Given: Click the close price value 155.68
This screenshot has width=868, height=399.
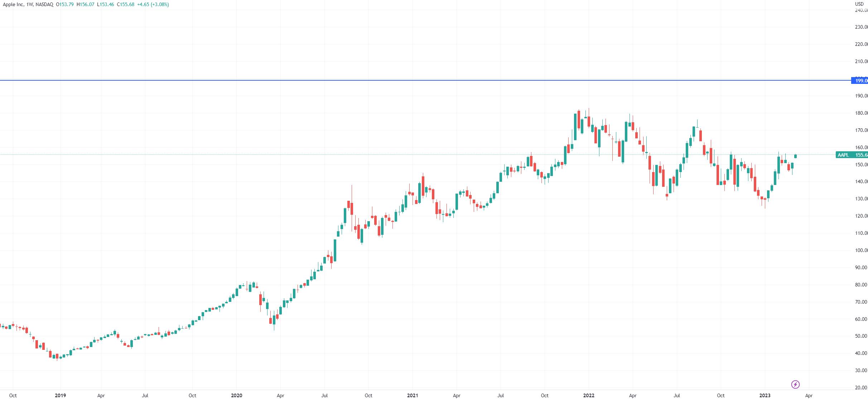Looking at the screenshot, I should tap(127, 5).
